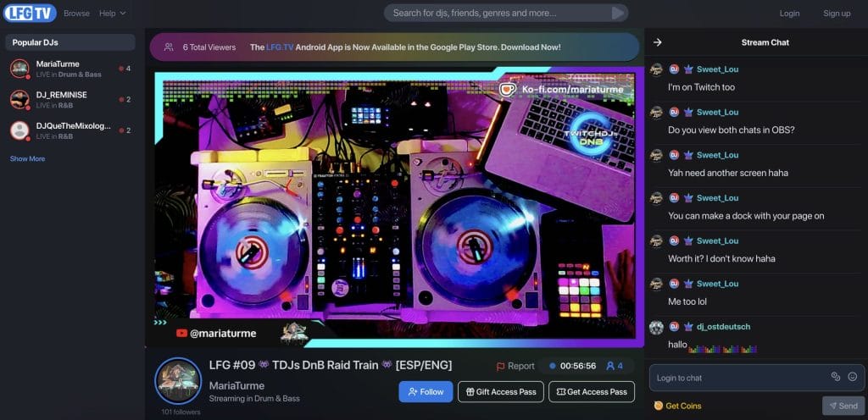
Task: Report this stream
Action: pos(515,367)
